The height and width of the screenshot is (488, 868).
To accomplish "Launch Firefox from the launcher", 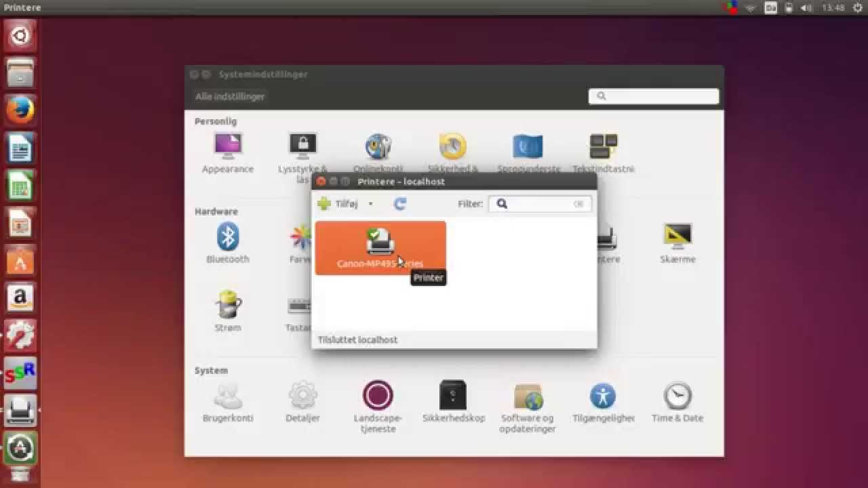I will tap(20, 110).
